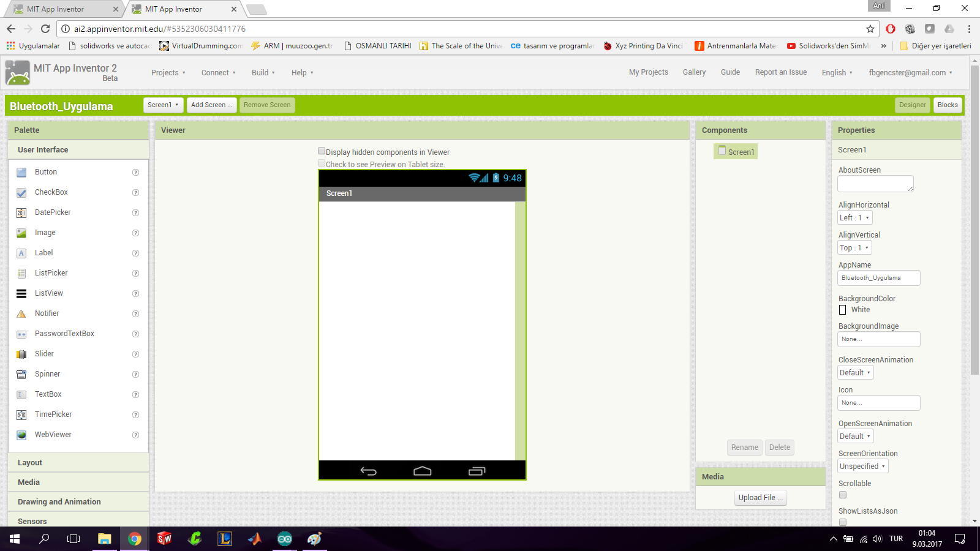Screen dimensions: 980x551
Task: Select the Slider component icon
Action: pyautogui.click(x=21, y=354)
